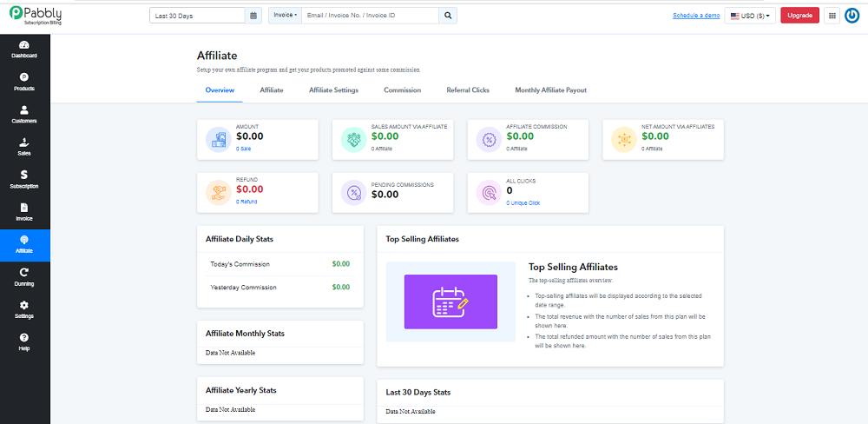The image size is (868, 424).
Task: Open Dunning in the sidebar
Action: click(x=24, y=278)
